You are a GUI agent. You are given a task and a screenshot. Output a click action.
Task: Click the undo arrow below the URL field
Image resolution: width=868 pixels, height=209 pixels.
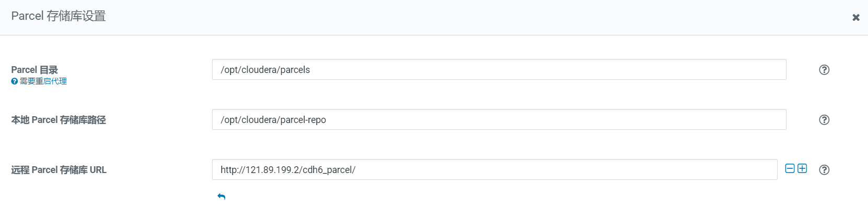click(221, 196)
